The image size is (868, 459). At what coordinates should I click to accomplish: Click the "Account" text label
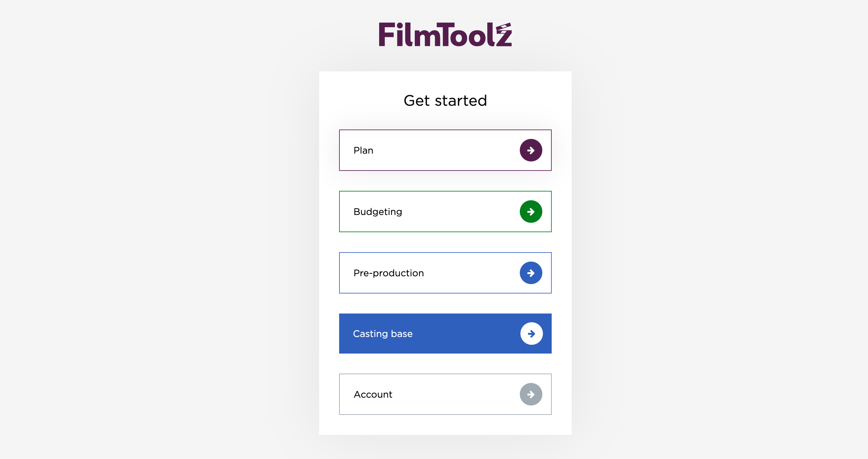pos(373,395)
